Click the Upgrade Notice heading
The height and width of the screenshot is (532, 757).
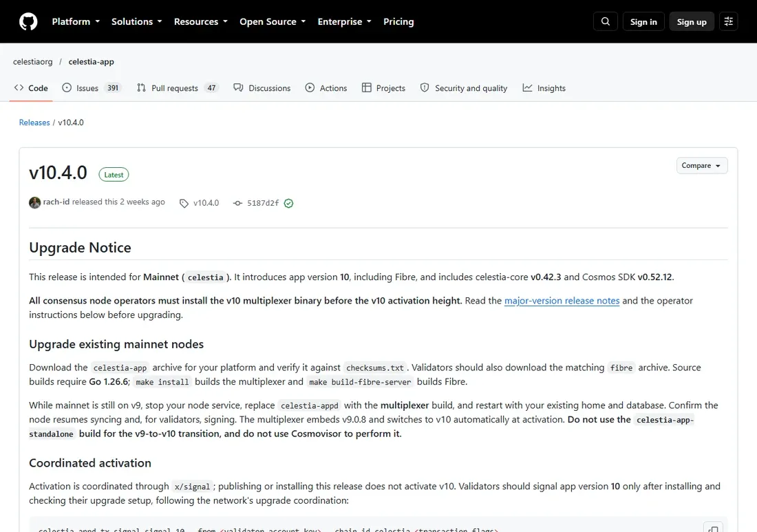point(80,248)
